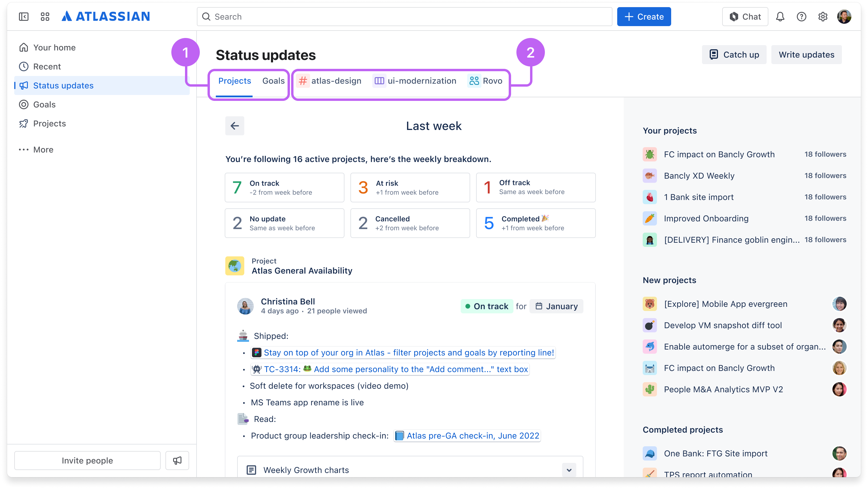Click the owner avatar for People M&A Analytics MVP V2
The width and height of the screenshot is (868, 489).
point(839,389)
